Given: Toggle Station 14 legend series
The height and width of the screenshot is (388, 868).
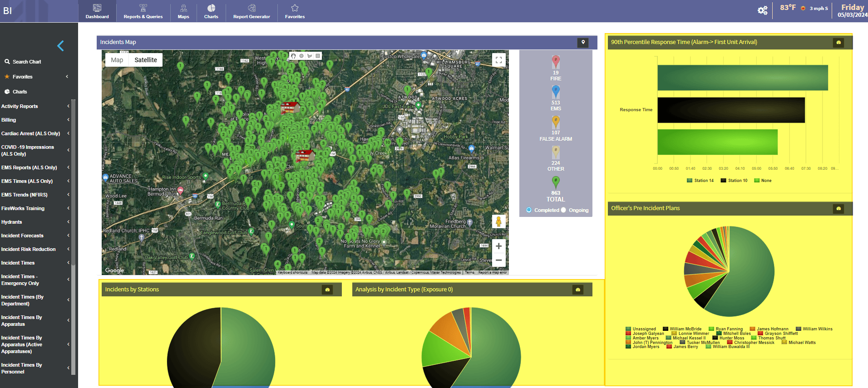Looking at the screenshot, I should click(700, 181).
